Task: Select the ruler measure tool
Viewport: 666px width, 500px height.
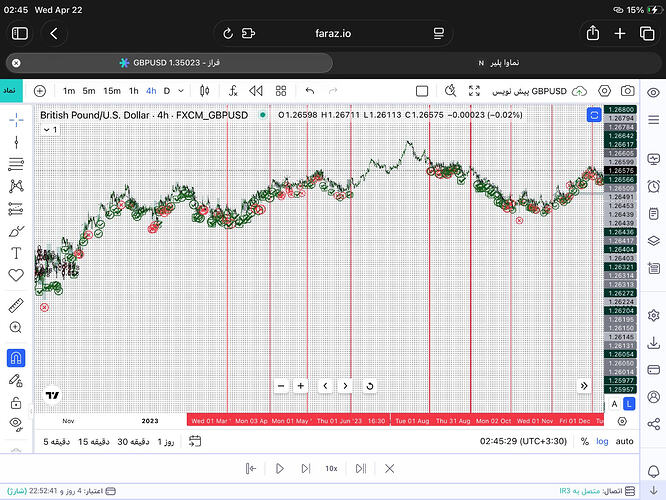Action: [x=16, y=305]
